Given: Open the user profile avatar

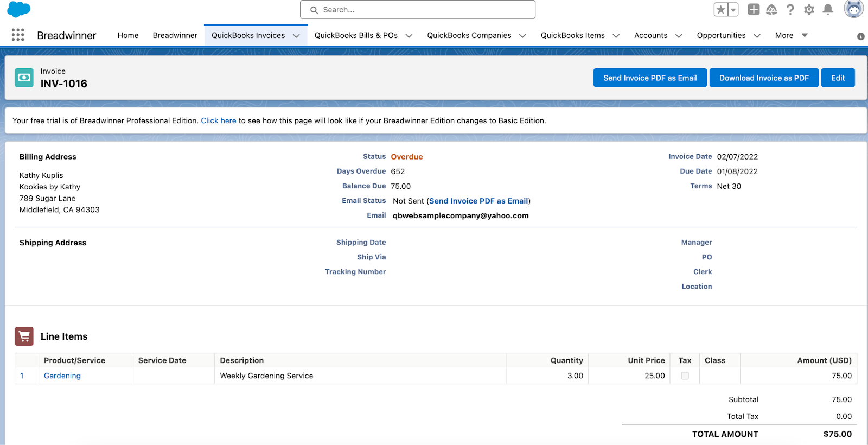Looking at the screenshot, I should (x=853, y=9).
